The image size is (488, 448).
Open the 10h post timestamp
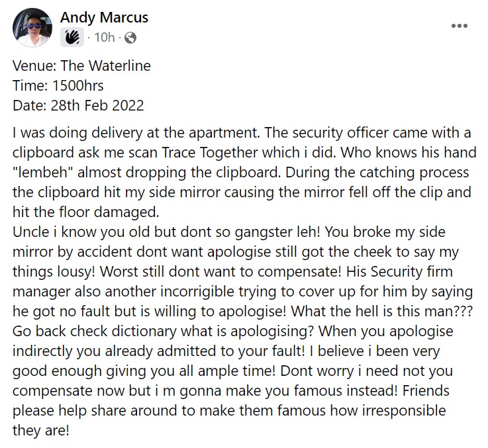104,37
